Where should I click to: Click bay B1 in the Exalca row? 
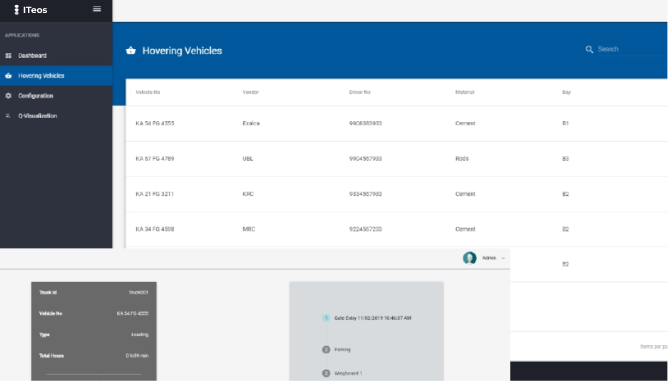pos(565,123)
